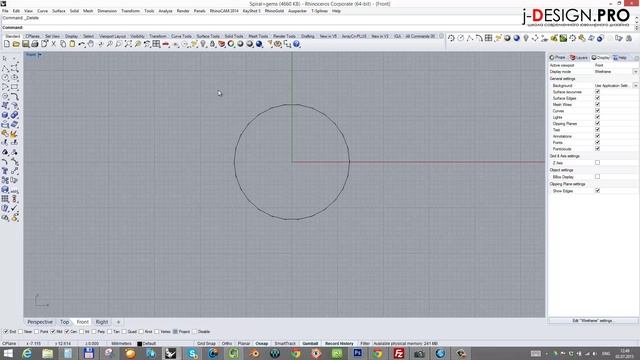This screenshot has height=360, width=640.
Task: Toggle the Surface Edges checkbox
Action: 597,98
